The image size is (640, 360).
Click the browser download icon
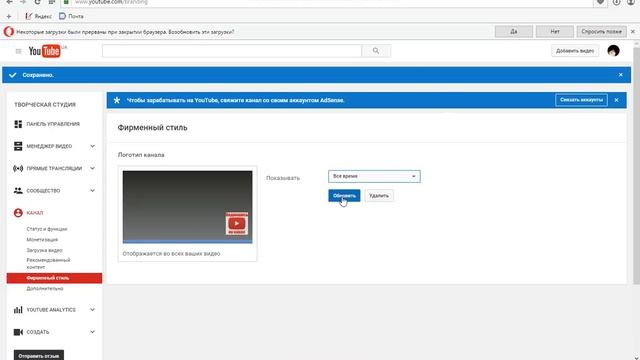click(x=616, y=2)
